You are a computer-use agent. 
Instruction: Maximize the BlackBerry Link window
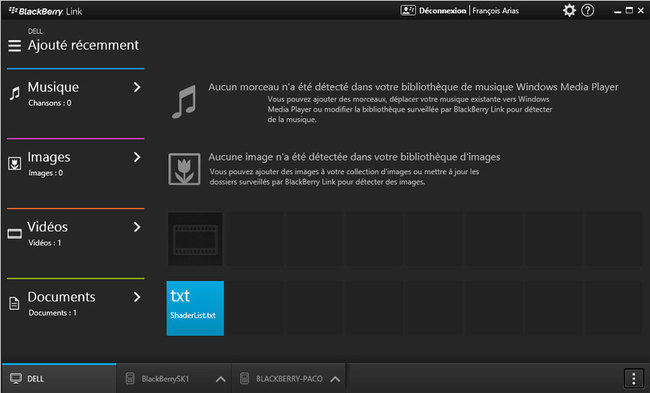click(x=629, y=10)
